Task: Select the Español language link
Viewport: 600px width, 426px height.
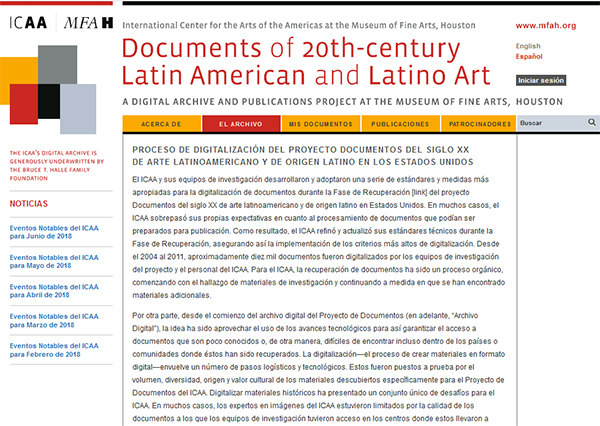Action: 529,57
